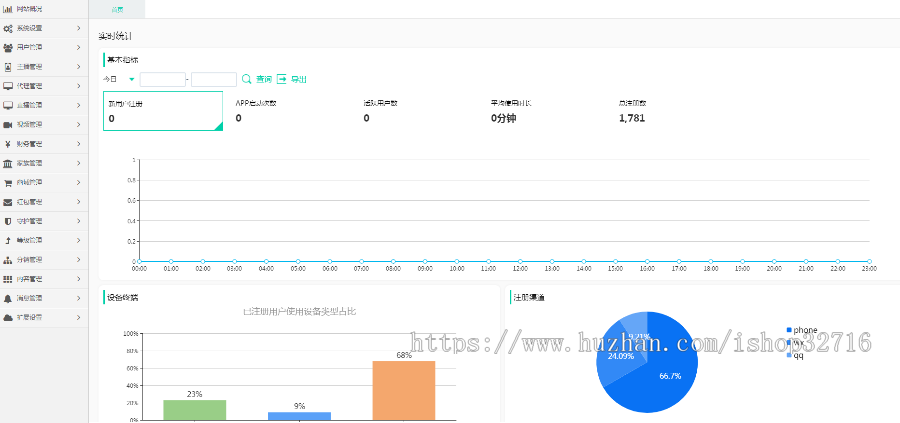Click the user group icon in sidebar
The height and width of the screenshot is (423, 900).
(x=8, y=48)
